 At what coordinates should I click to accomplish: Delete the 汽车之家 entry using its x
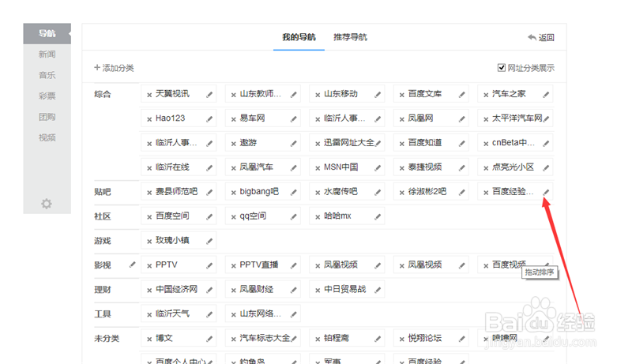coord(486,95)
